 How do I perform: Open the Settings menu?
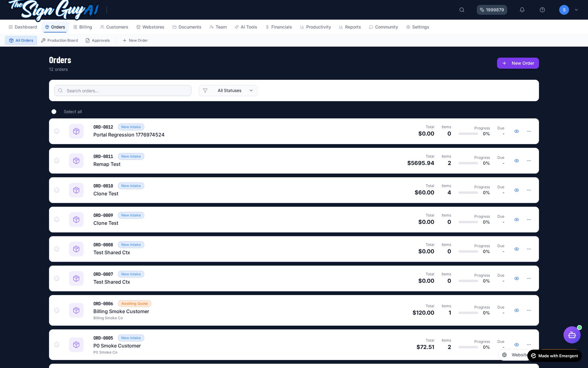pyautogui.click(x=418, y=27)
